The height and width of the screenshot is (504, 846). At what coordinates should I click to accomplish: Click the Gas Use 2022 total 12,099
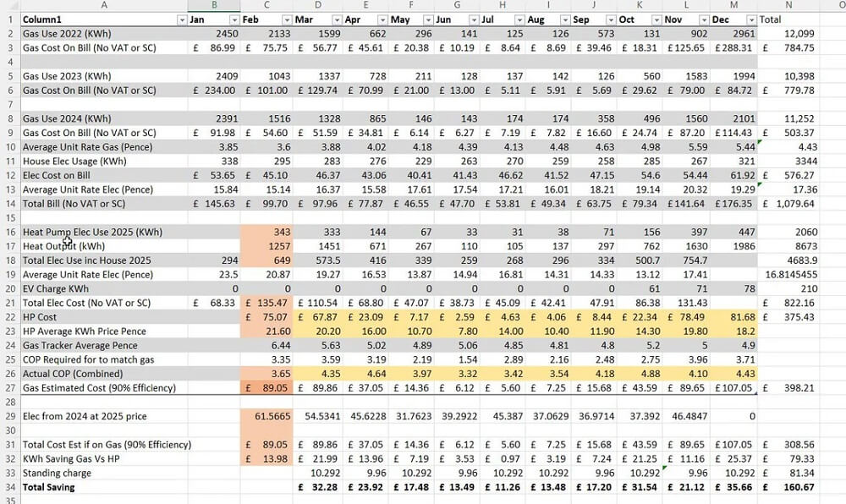(788, 33)
